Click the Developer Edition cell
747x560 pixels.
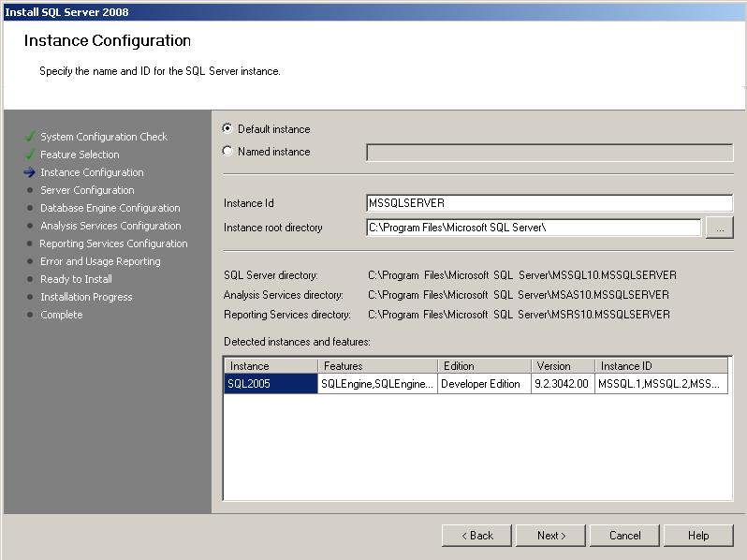[x=484, y=384]
